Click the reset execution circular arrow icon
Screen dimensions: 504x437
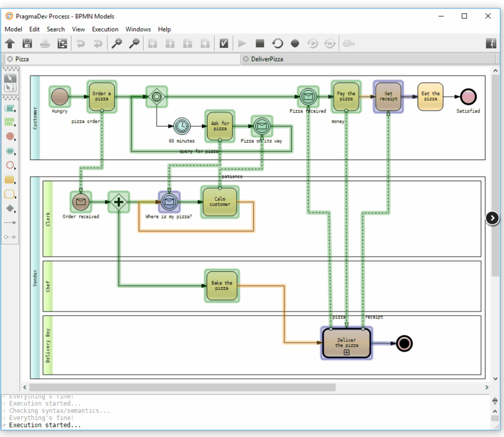277,43
